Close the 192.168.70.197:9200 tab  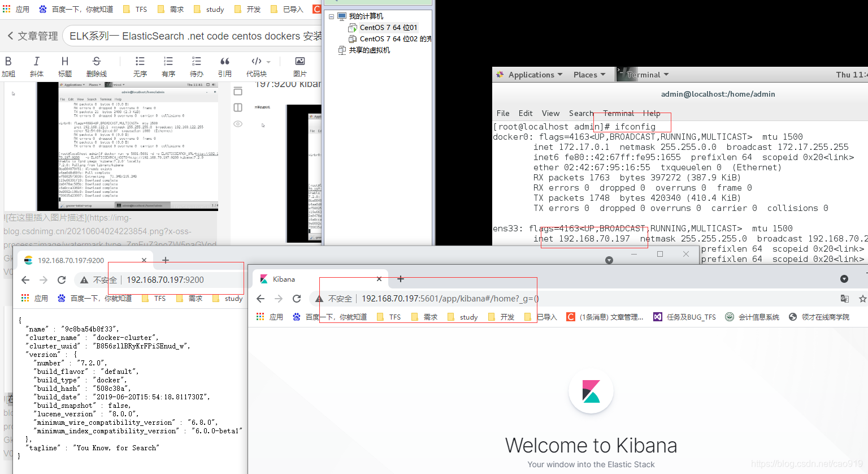coord(144,260)
